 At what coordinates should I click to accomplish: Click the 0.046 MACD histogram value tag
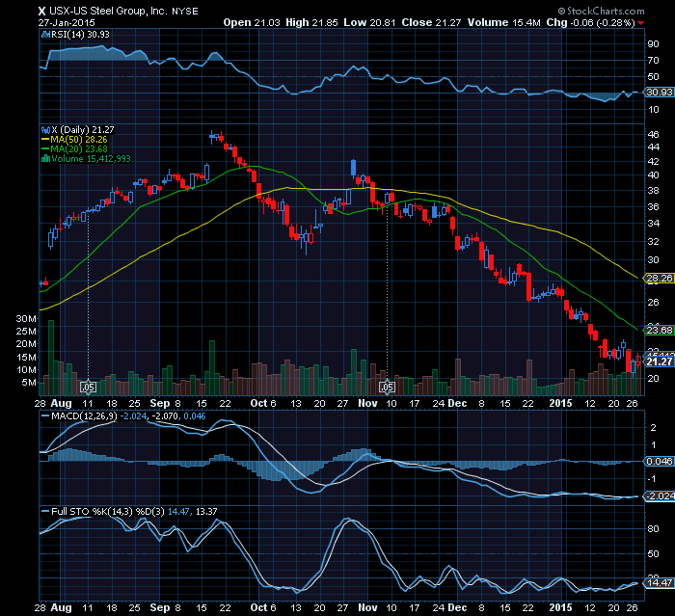click(660, 462)
